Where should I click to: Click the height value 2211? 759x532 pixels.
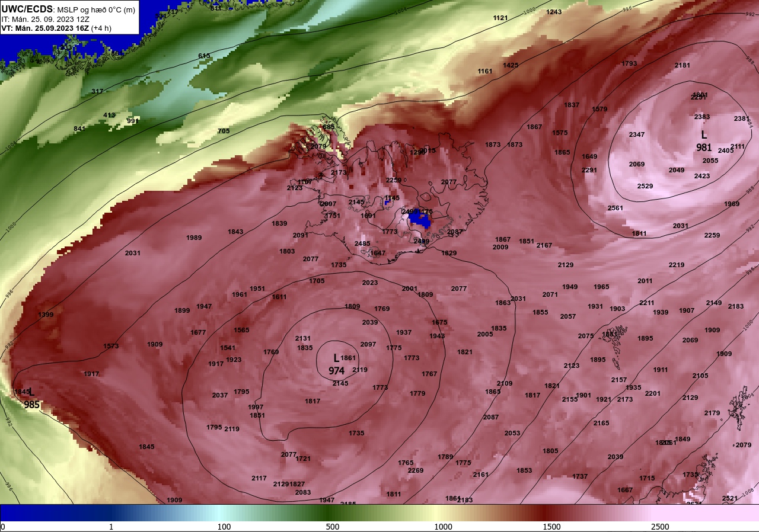click(647, 303)
